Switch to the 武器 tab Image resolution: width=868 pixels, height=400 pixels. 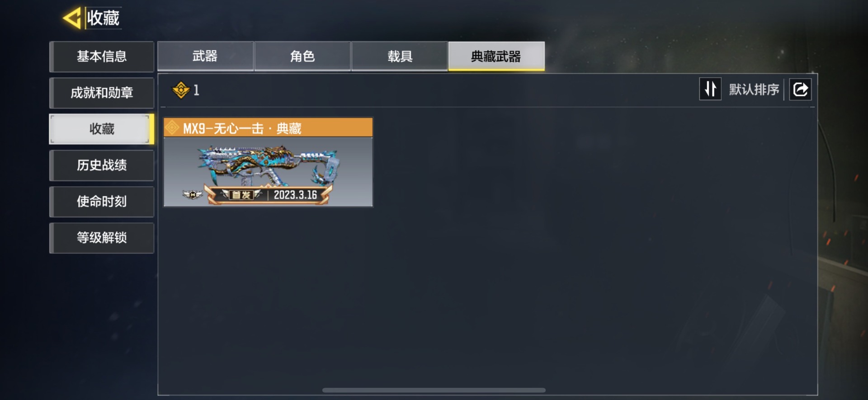coord(205,56)
